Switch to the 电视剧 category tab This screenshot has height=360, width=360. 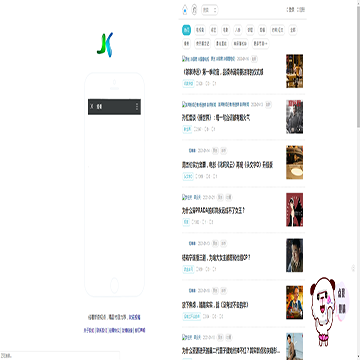(200, 30)
